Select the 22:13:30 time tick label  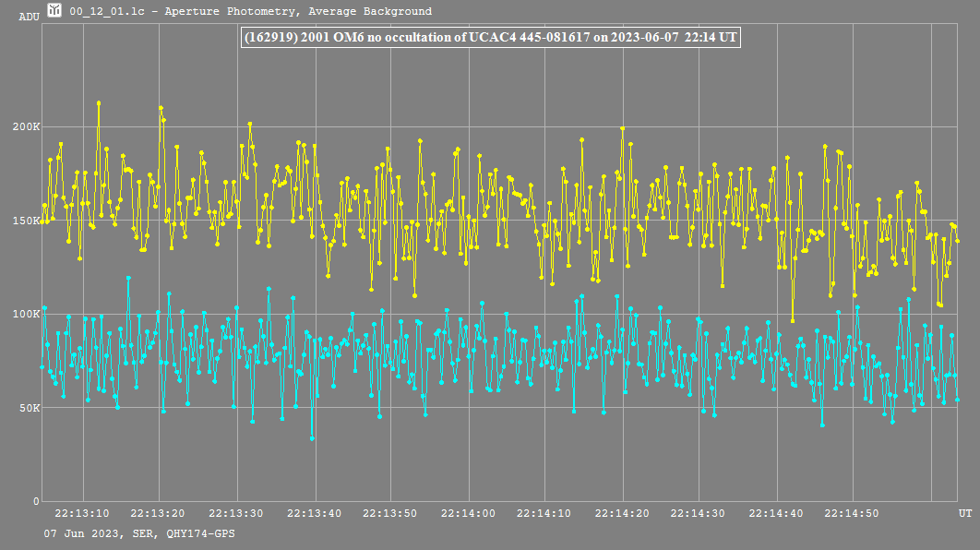236,513
